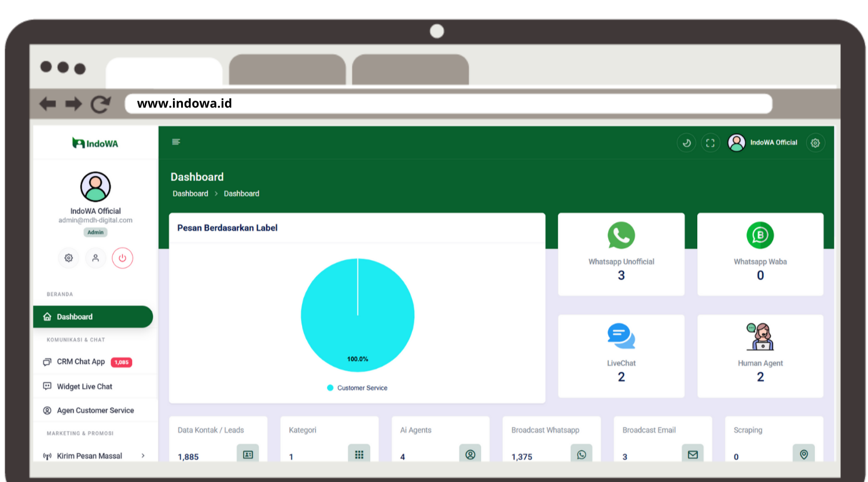Click the Customer Service legend label
868x482 pixels.
coord(362,388)
